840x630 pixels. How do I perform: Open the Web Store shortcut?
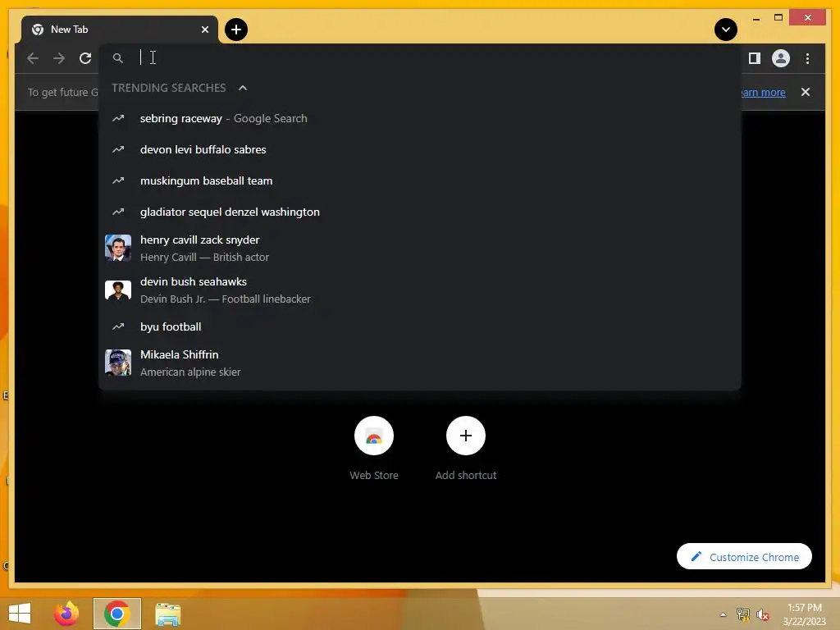(x=374, y=448)
